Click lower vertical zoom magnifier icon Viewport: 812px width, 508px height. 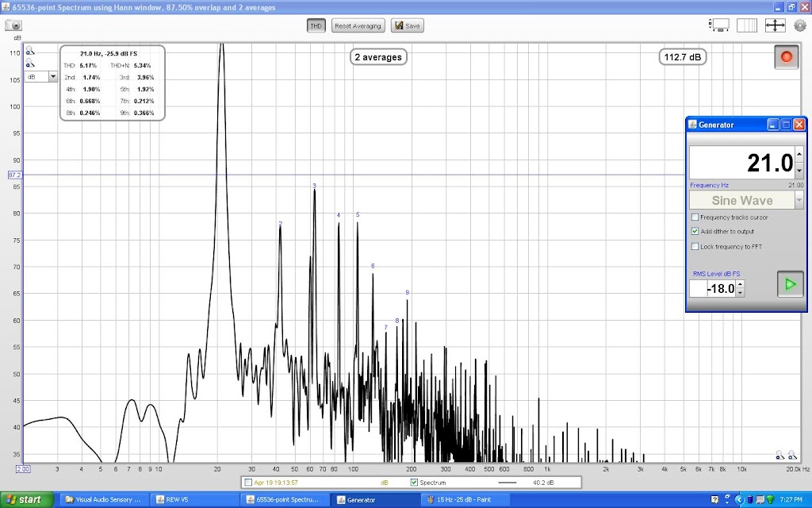[x=30, y=63]
